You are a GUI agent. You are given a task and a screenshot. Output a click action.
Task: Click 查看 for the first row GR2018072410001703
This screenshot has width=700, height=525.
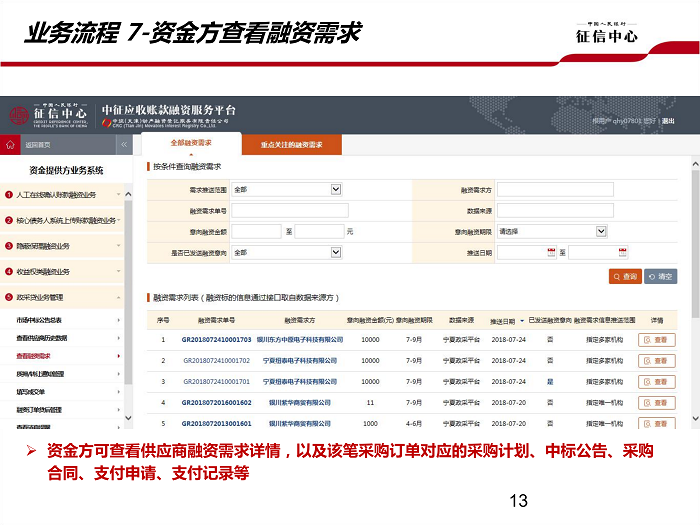[x=657, y=340]
